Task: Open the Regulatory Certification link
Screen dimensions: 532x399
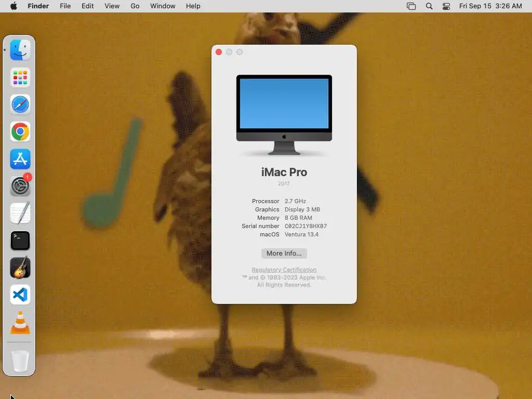Action: pyautogui.click(x=284, y=270)
